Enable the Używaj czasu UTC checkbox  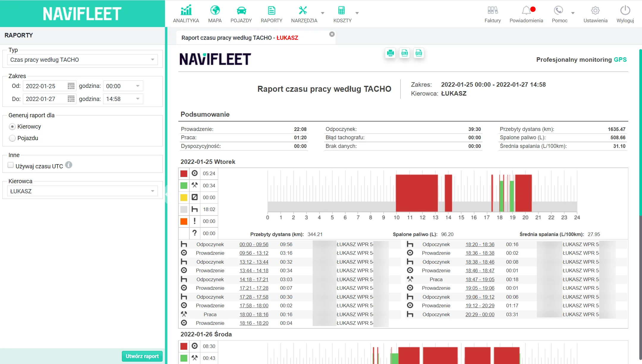click(11, 165)
